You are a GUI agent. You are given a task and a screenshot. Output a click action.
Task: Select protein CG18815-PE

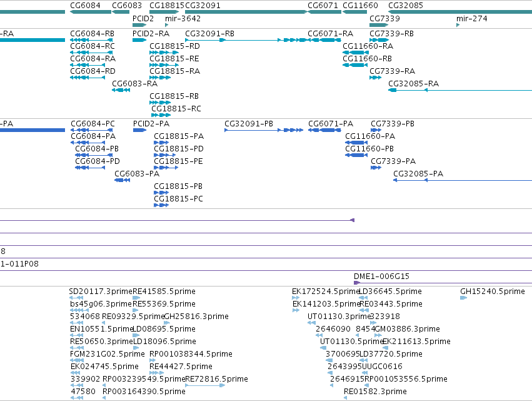click(178, 161)
